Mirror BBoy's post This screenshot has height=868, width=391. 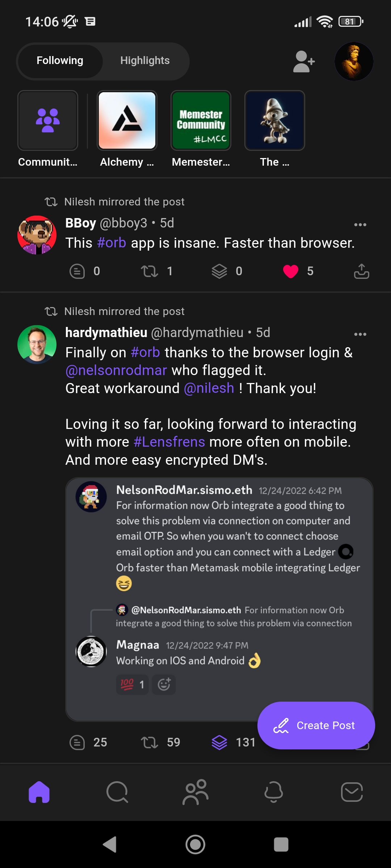[149, 271]
